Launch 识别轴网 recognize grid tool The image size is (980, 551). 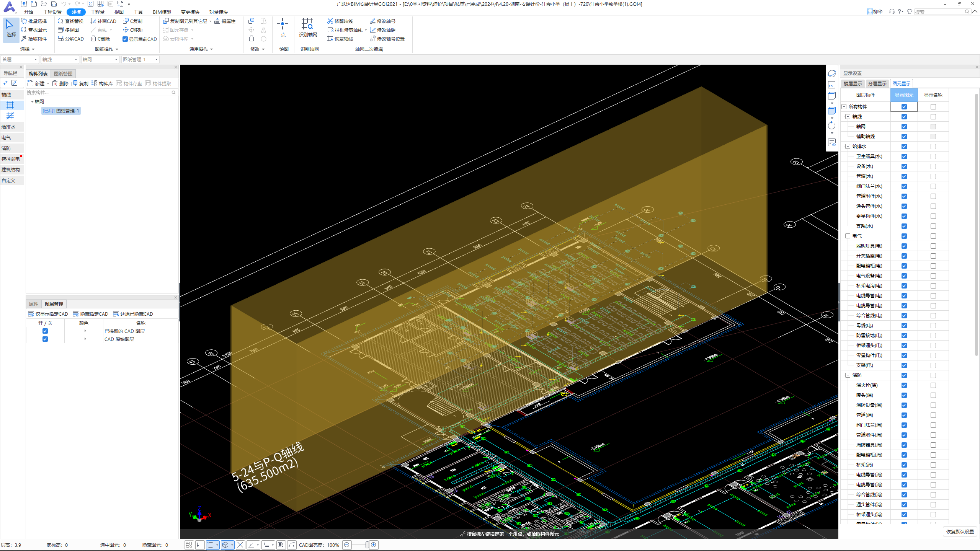pyautogui.click(x=308, y=28)
